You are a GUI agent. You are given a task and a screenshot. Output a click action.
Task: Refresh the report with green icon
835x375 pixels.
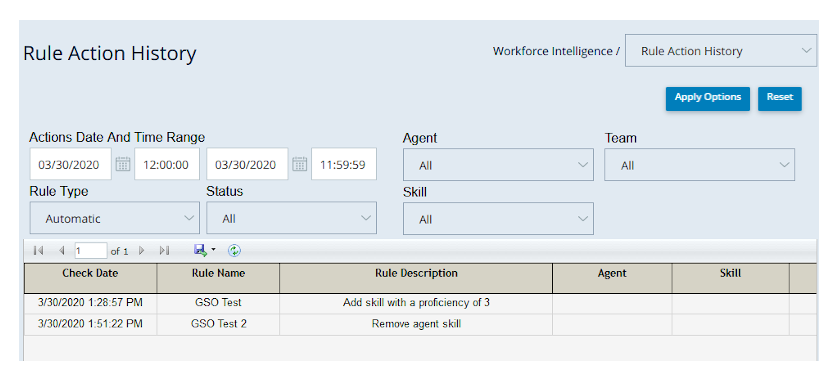tap(234, 250)
